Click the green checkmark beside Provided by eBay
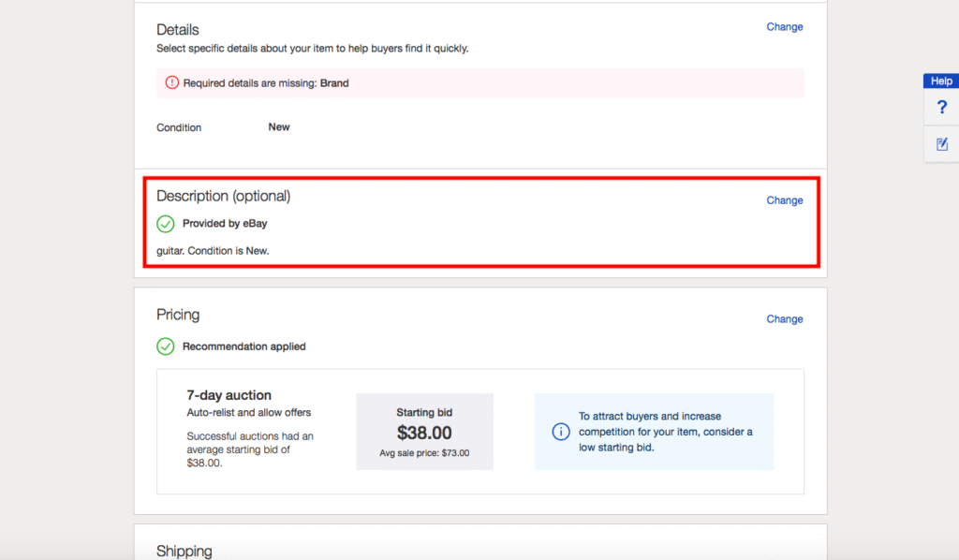 click(x=166, y=224)
